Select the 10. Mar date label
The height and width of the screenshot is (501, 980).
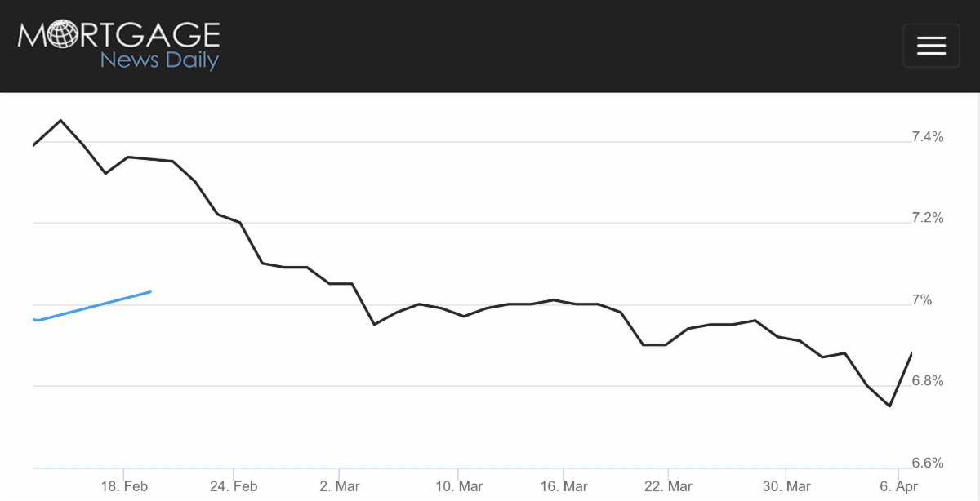point(459,487)
